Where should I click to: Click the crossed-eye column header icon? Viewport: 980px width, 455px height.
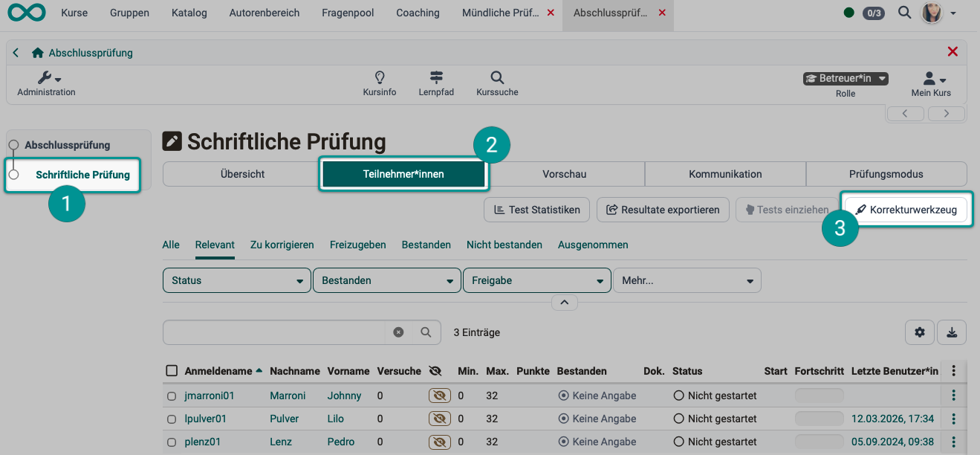click(x=435, y=370)
